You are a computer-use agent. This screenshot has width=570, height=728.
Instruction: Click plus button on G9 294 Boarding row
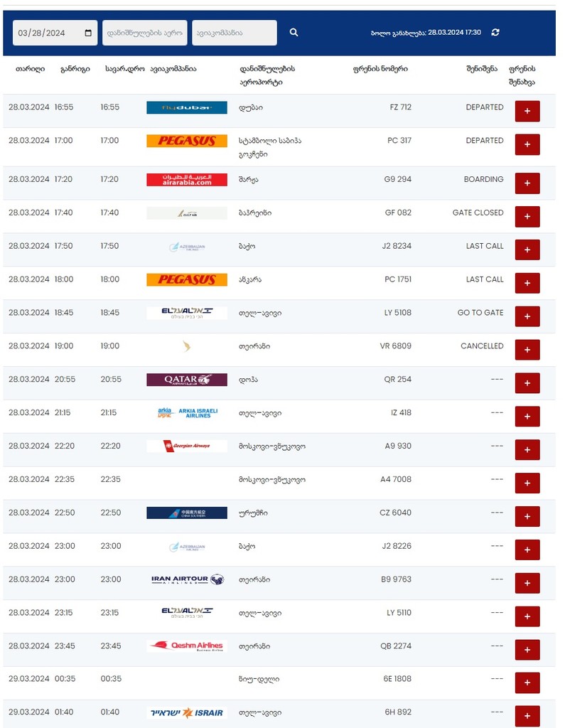(x=527, y=183)
